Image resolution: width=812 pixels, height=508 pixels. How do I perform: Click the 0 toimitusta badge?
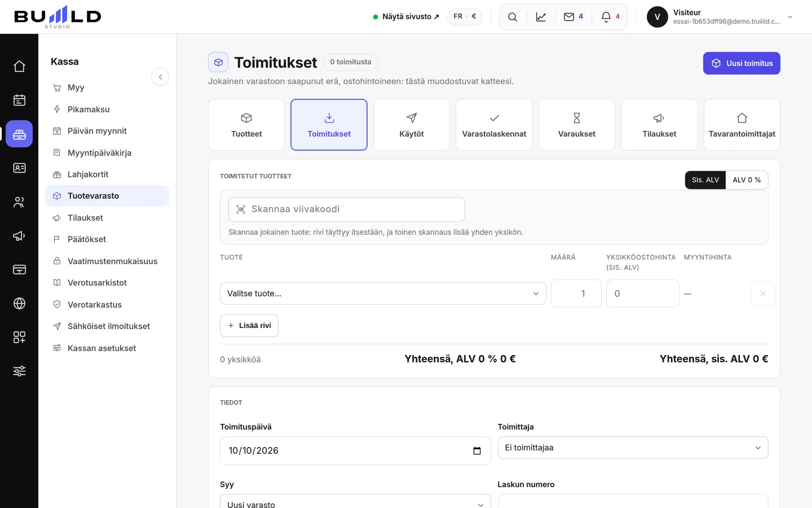tap(351, 62)
